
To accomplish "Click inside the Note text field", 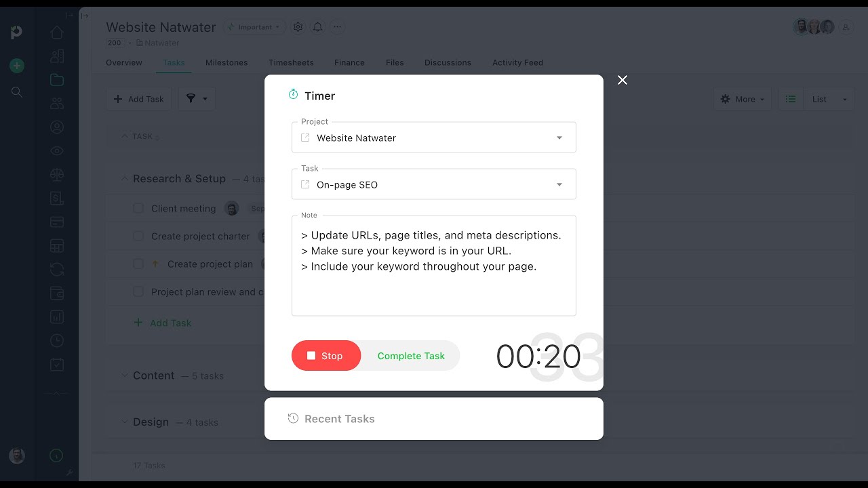I will pos(434,266).
